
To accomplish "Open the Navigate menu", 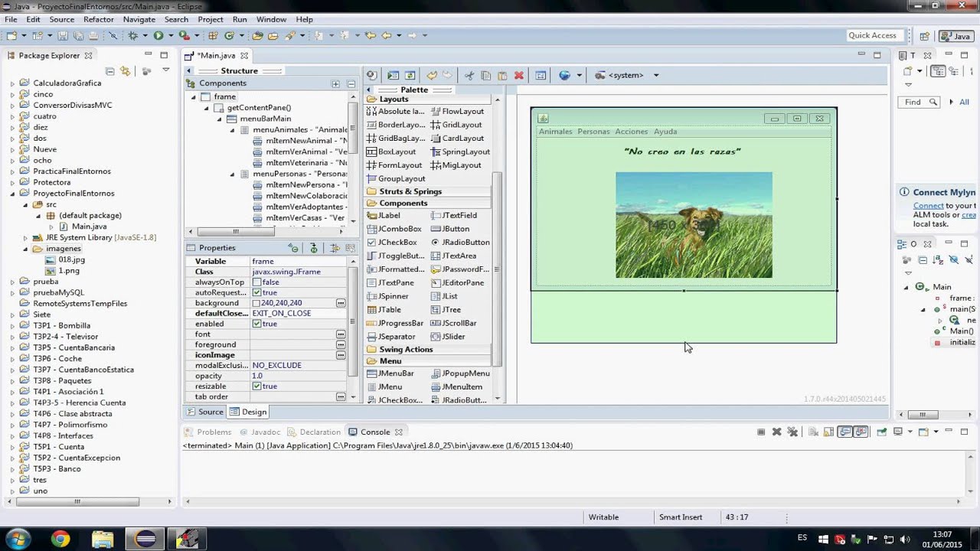I will coord(139,19).
